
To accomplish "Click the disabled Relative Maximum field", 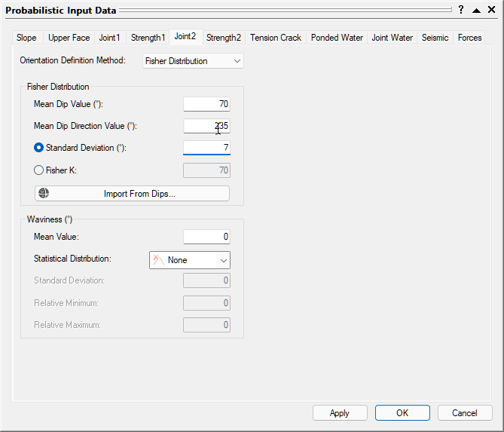I will (206, 324).
